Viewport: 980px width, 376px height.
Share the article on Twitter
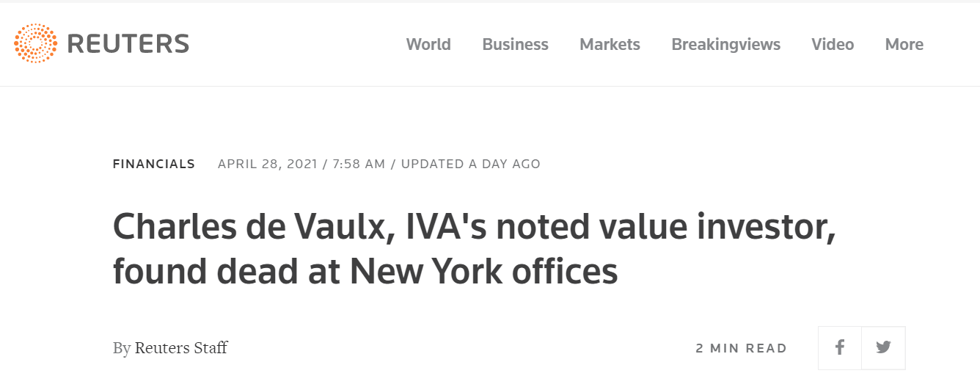[883, 347]
